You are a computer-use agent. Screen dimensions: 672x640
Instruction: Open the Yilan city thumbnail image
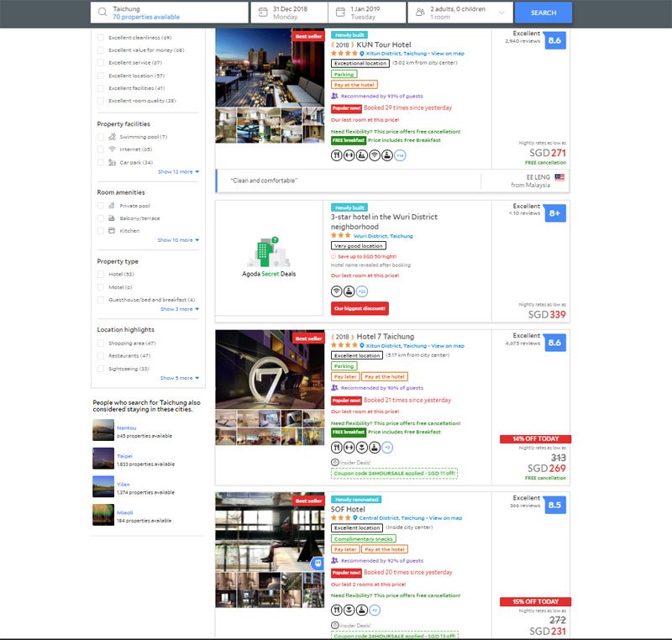(x=103, y=486)
